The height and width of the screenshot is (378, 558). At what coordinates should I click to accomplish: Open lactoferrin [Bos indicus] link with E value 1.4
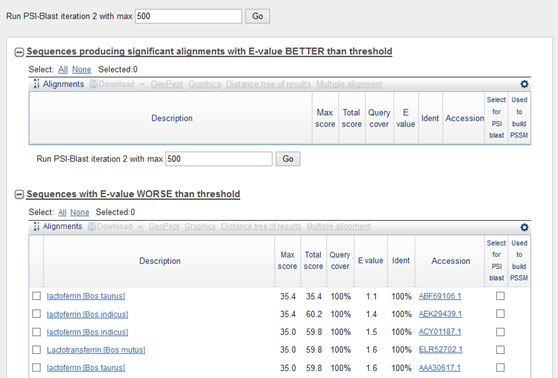click(x=87, y=314)
